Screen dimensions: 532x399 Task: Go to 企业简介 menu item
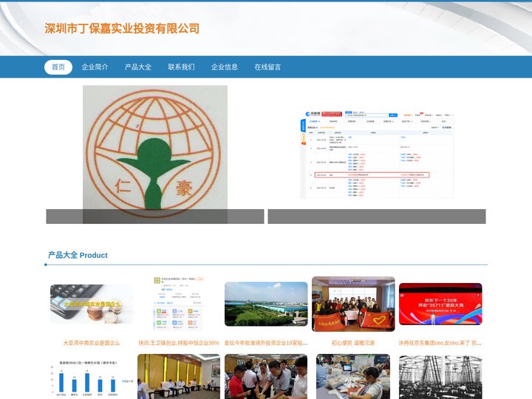click(95, 67)
